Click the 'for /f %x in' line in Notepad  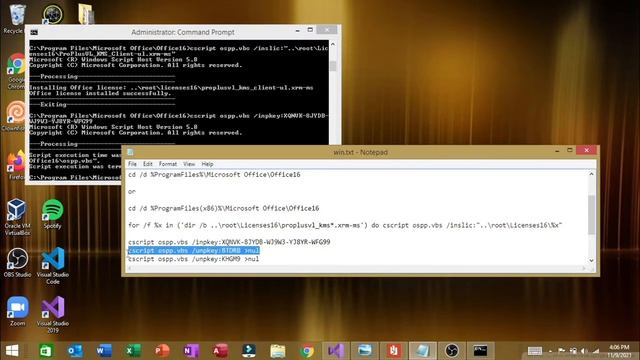pos(345,225)
